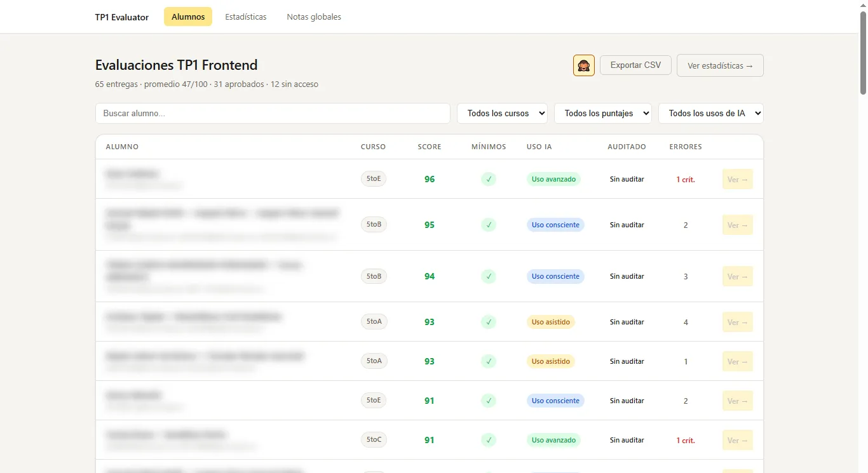Image resolution: width=868 pixels, height=473 pixels.
Task: Click the page's vertical scrollbar thumb
Action: pyautogui.click(x=863, y=52)
